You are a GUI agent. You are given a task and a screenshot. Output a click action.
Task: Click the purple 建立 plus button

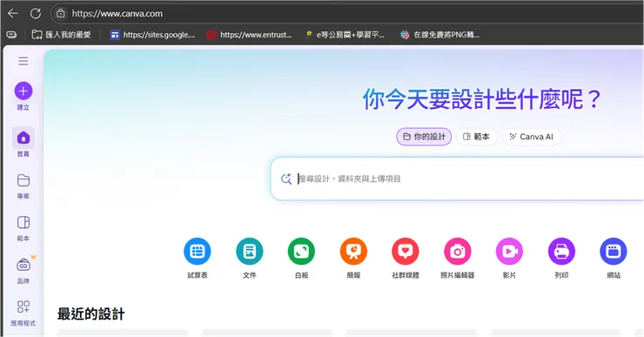tap(23, 91)
